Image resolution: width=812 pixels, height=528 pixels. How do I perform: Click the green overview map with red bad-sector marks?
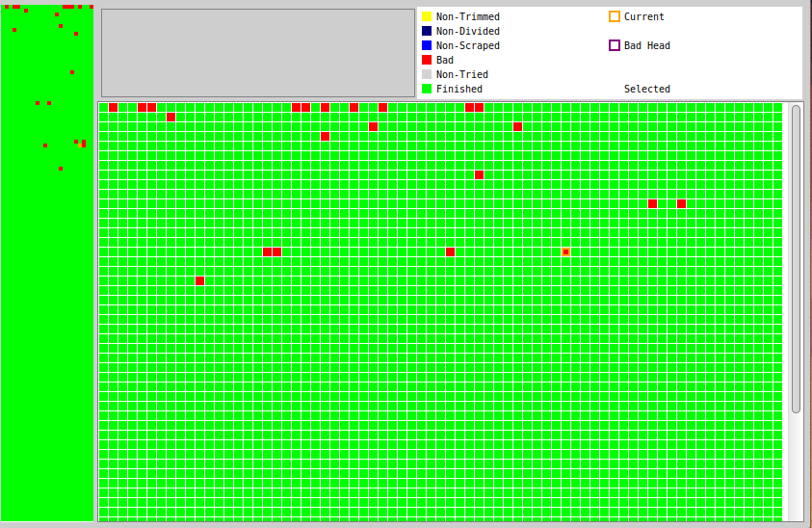[x=47, y=263]
